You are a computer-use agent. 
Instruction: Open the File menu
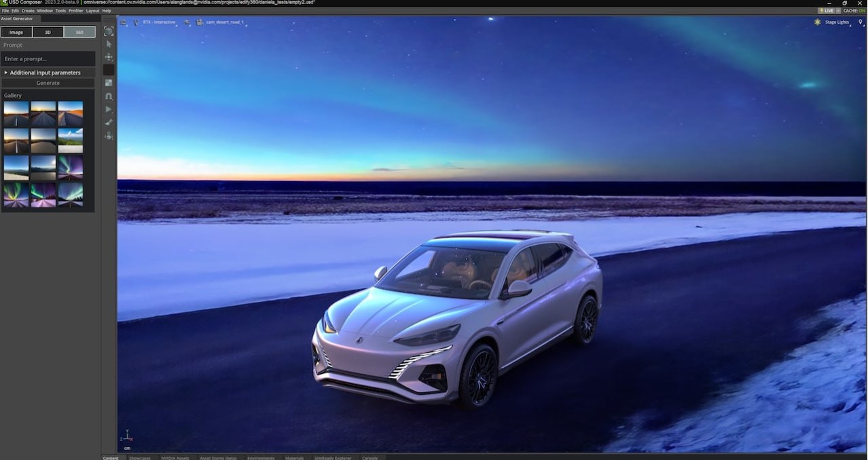[5, 11]
